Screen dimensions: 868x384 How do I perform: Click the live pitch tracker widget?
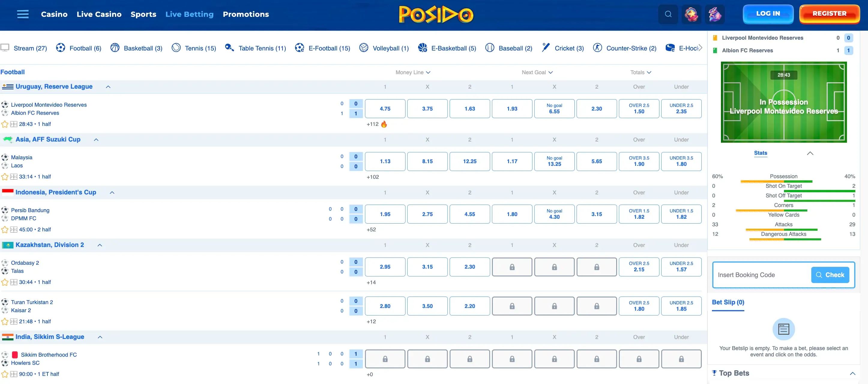(783, 102)
